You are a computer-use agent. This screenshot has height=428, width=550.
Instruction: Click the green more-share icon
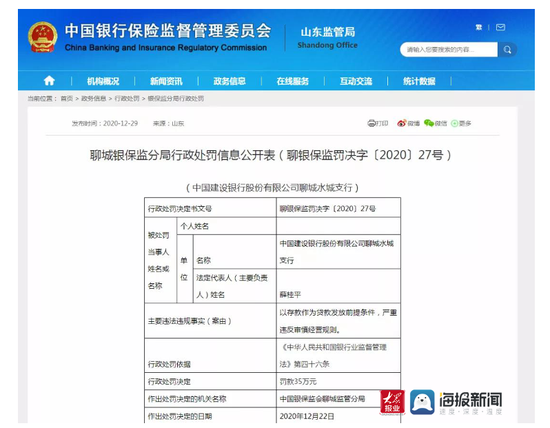point(455,123)
